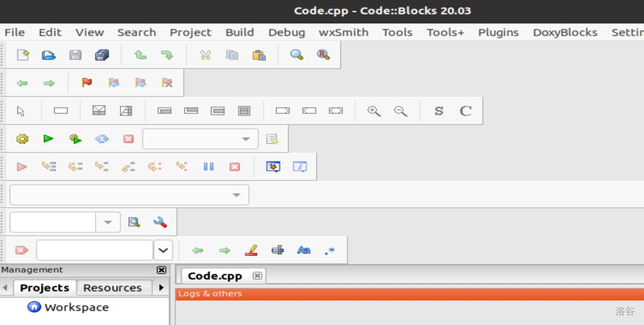Viewport: 644px width, 325px height.
Task: Switch to the Resources tab
Action: point(112,288)
